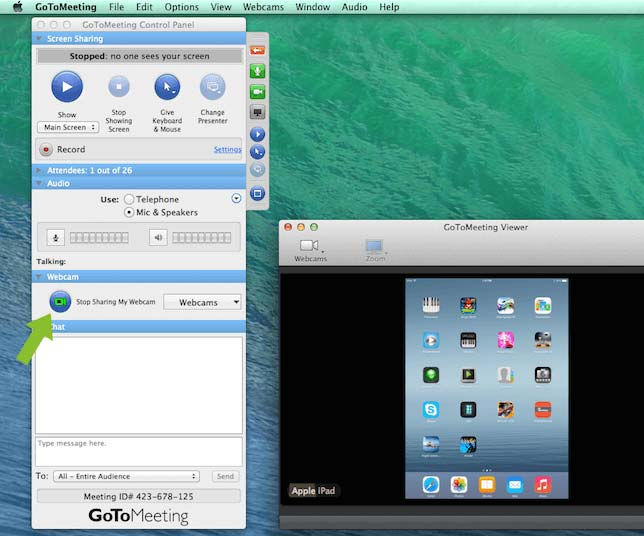The width and height of the screenshot is (644, 536).
Task: Click the Settings link beside Record
Action: coord(228,150)
